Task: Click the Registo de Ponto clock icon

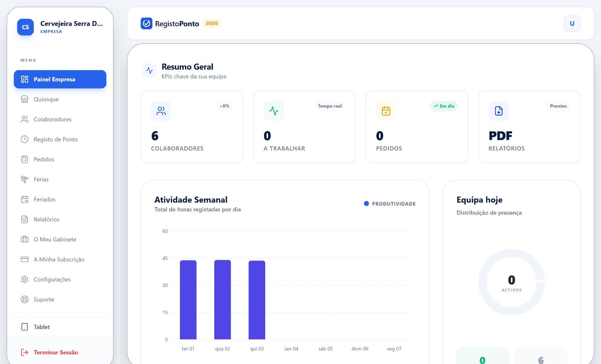Action: (24, 139)
